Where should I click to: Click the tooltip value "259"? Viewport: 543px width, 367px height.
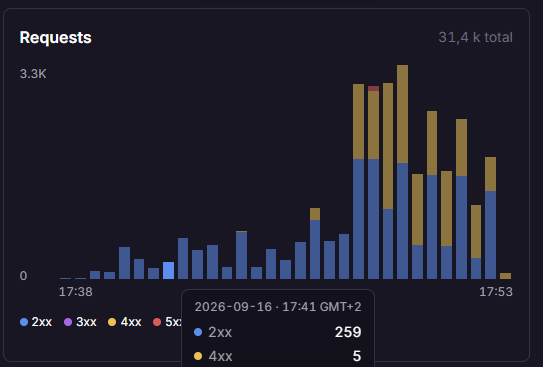[x=348, y=332]
